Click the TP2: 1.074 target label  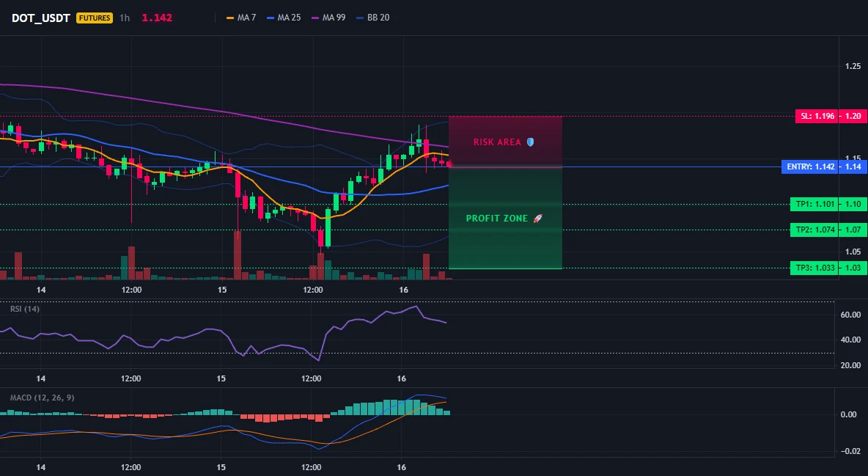pyautogui.click(x=814, y=230)
